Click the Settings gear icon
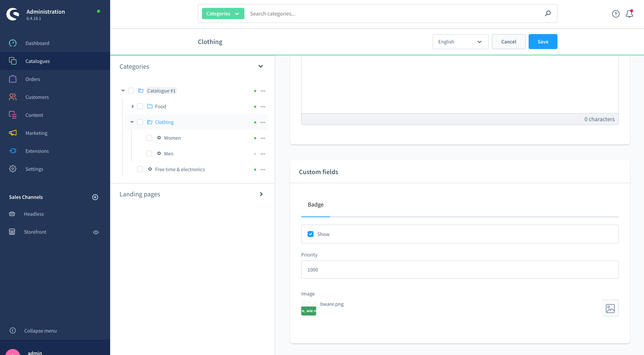This screenshot has width=644, height=355. pos(13,169)
